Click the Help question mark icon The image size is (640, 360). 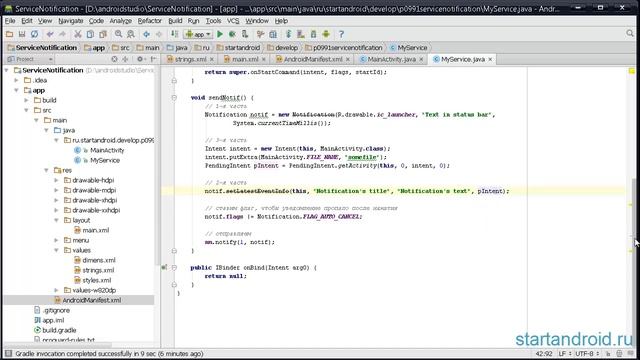(x=341, y=34)
